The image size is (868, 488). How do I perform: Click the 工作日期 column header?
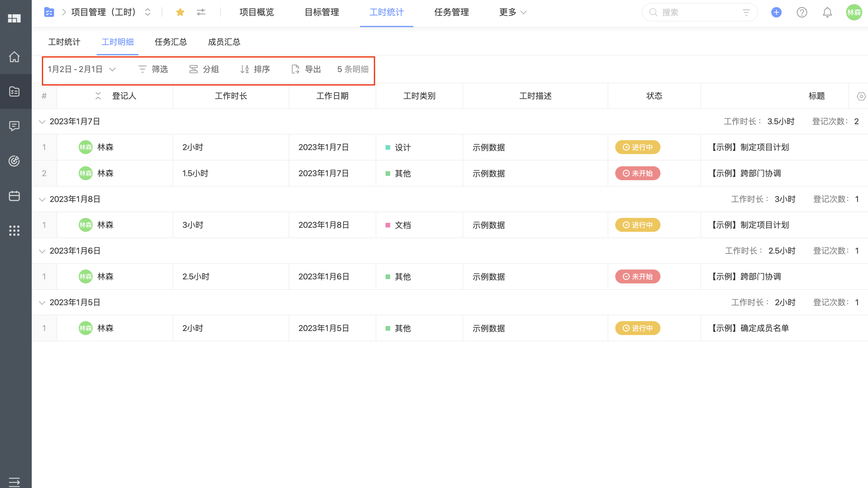[x=332, y=96]
